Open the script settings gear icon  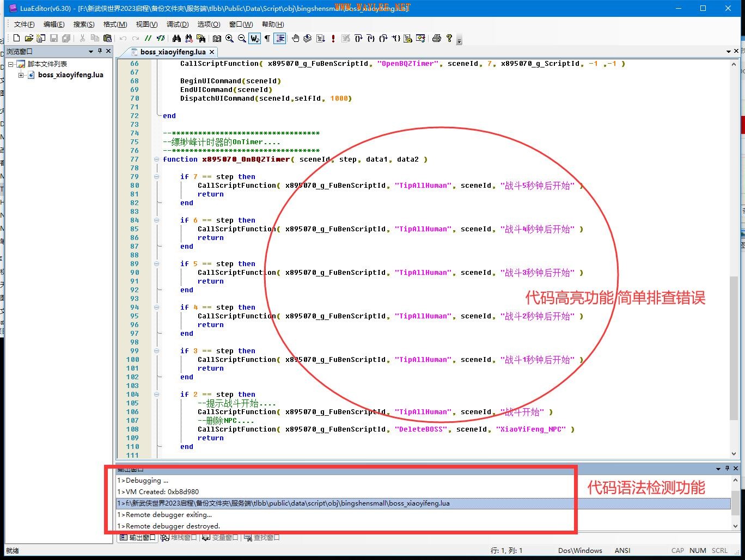(408, 38)
